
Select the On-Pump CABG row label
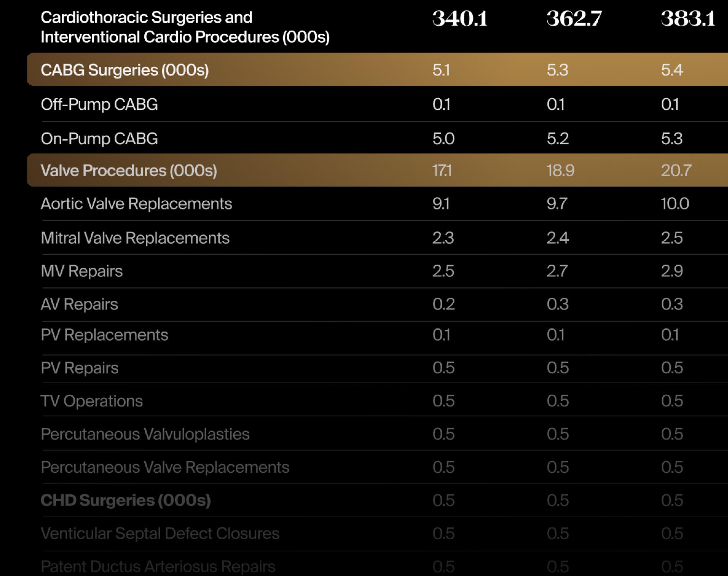click(x=99, y=139)
